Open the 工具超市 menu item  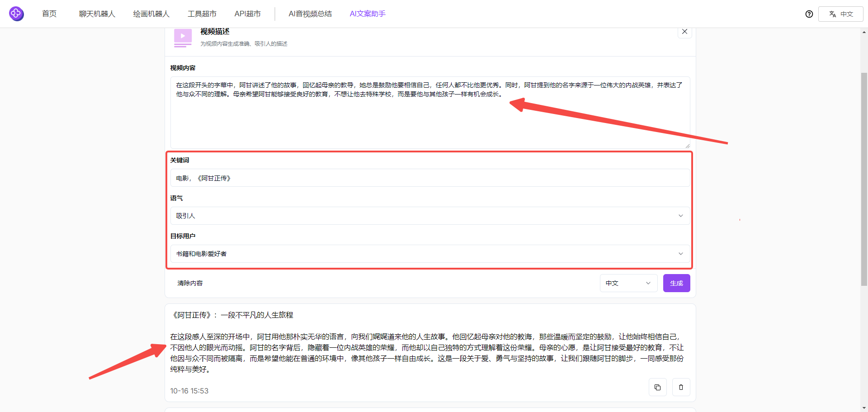[x=202, y=14]
